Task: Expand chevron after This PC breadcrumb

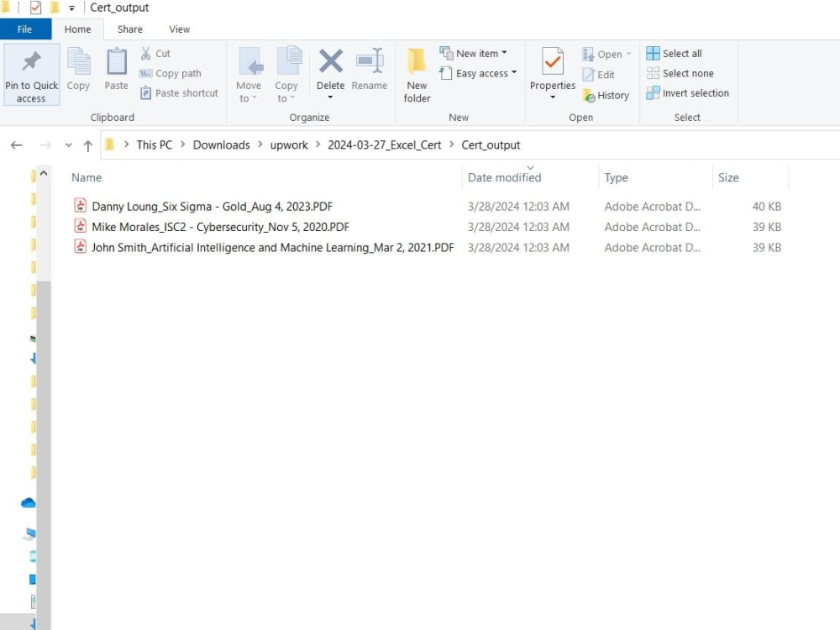Action: pos(182,144)
